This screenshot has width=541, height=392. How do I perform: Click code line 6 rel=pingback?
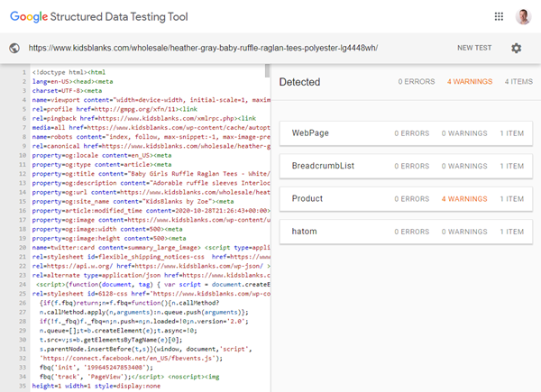coord(144,119)
